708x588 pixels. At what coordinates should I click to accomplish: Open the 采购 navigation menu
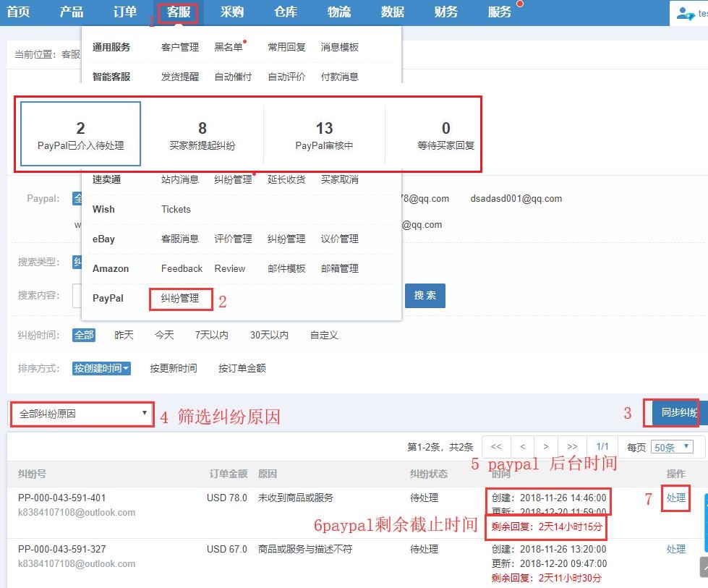tap(232, 12)
